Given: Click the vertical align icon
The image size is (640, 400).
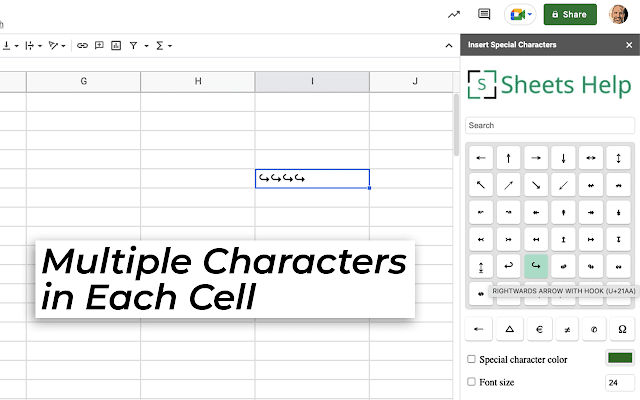Looking at the screenshot, I should 7,46.
